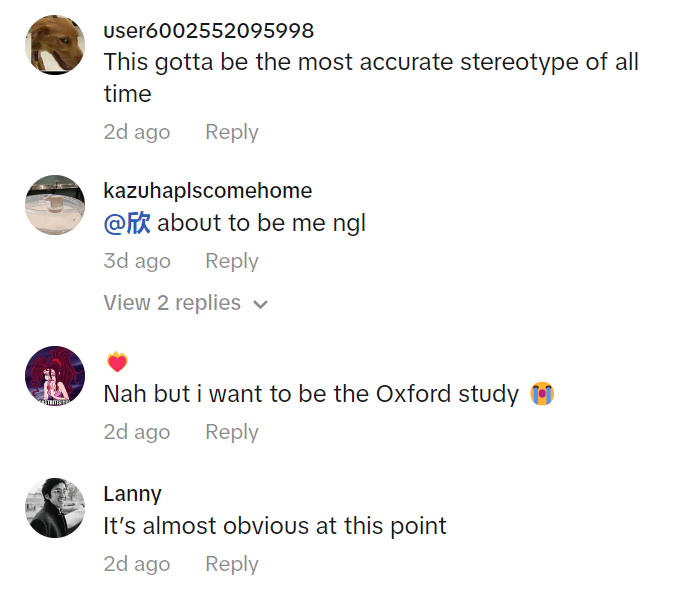Click the @欣 mention link
The image size is (698, 591).
[x=127, y=223]
